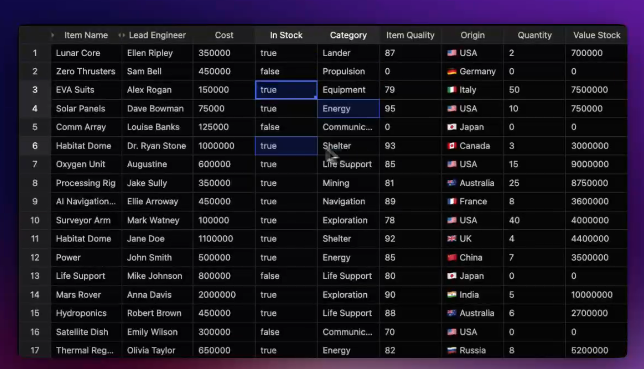Click the Value Stock column header
The image size is (644, 369).
[596, 35]
